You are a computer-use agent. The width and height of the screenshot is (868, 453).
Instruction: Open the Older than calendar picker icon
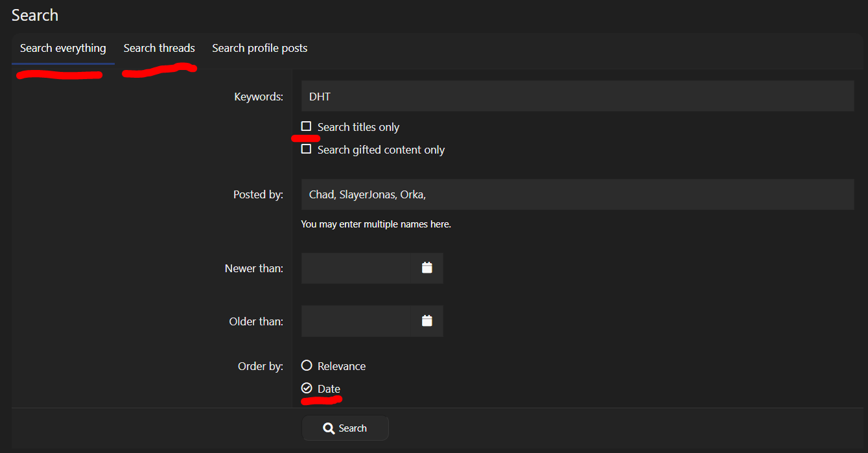427,321
